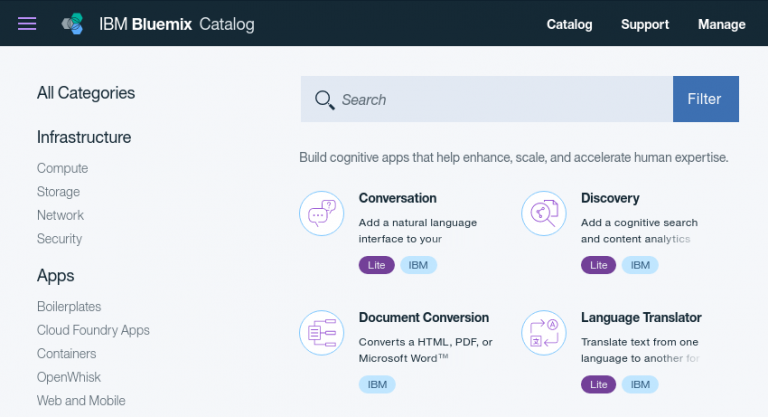Click the IBM Bluemix logo icon
This screenshot has height=417, width=768.
[72, 24]
